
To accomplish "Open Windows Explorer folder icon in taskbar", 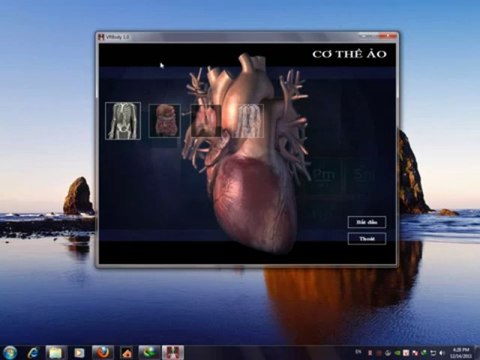I will coord(55,353).
